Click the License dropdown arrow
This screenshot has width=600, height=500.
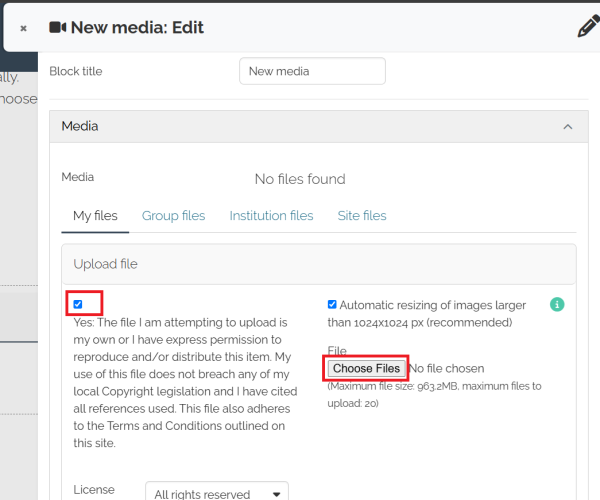(x=276, y=494)
